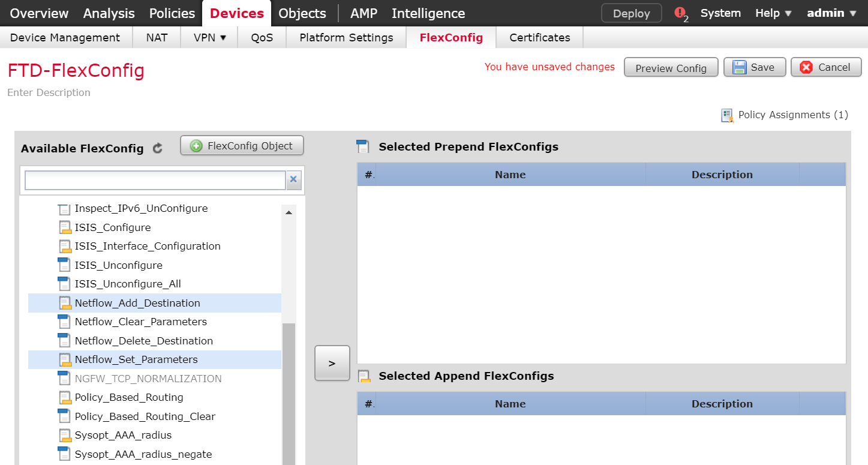Click the Description column header in Append table
Screen dimensions: 868x465
[x=722, y=404]
